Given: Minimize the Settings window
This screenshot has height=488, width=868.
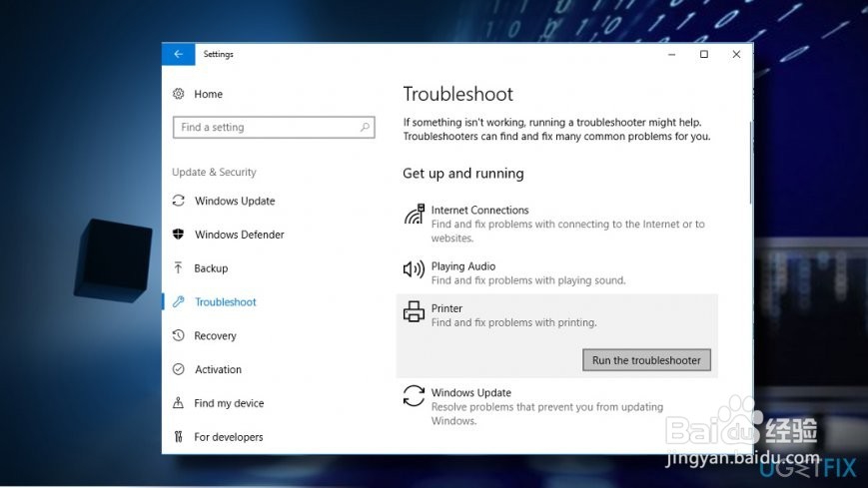Looking at the screenshot, I should click(x=671, y=54).
